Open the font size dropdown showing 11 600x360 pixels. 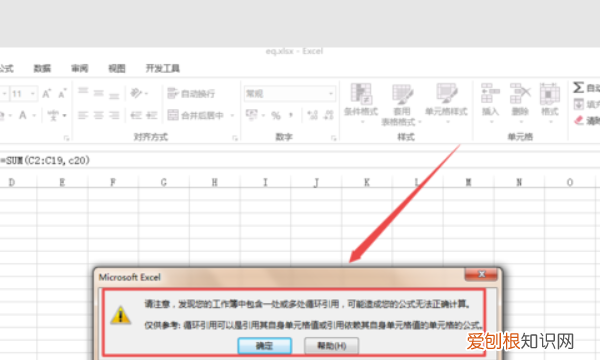point(24,94)
